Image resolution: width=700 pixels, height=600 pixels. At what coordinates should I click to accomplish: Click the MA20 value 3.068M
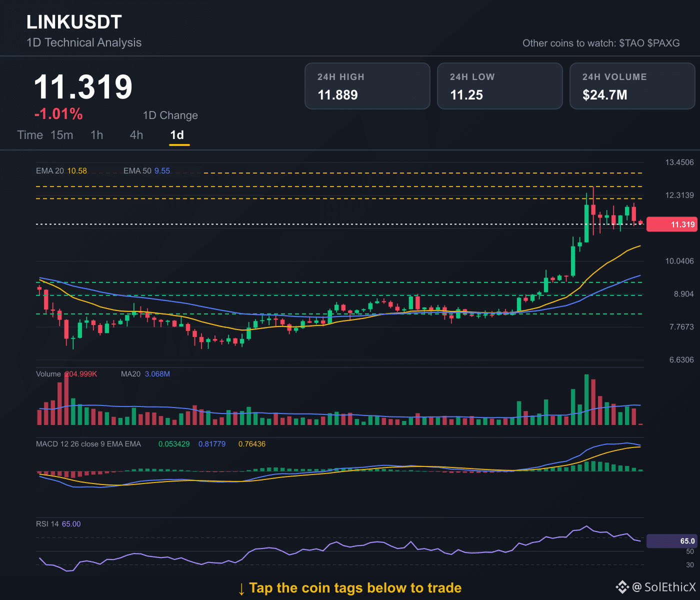click(157, 374)
